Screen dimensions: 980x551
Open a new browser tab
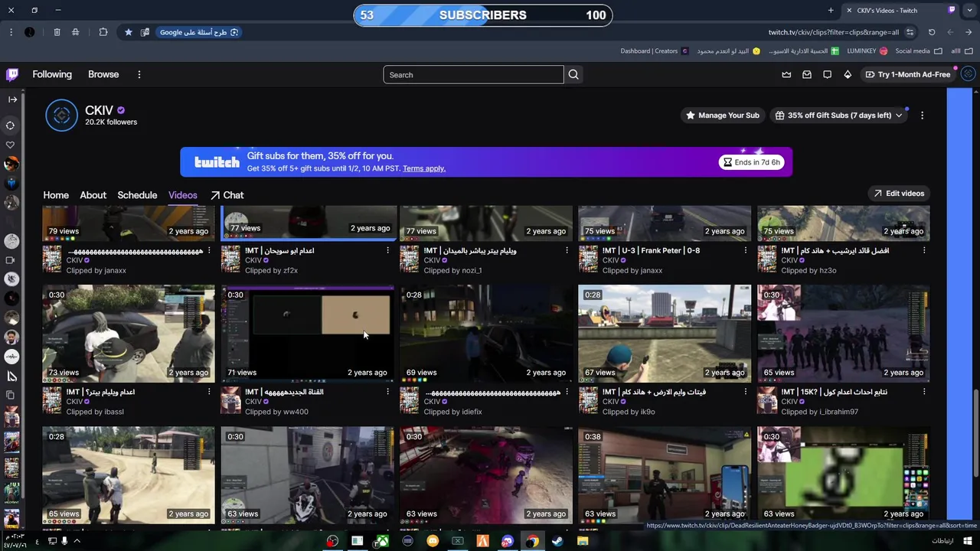tap(831, 10)
